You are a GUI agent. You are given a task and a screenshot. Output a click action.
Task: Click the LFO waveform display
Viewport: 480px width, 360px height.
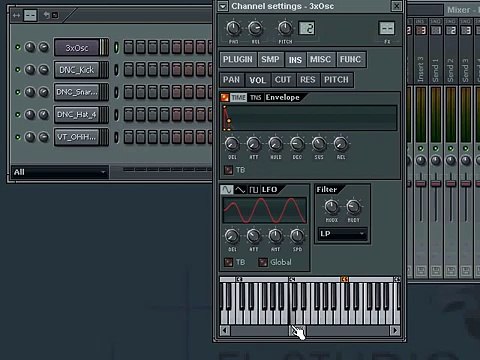pos(265,210)
